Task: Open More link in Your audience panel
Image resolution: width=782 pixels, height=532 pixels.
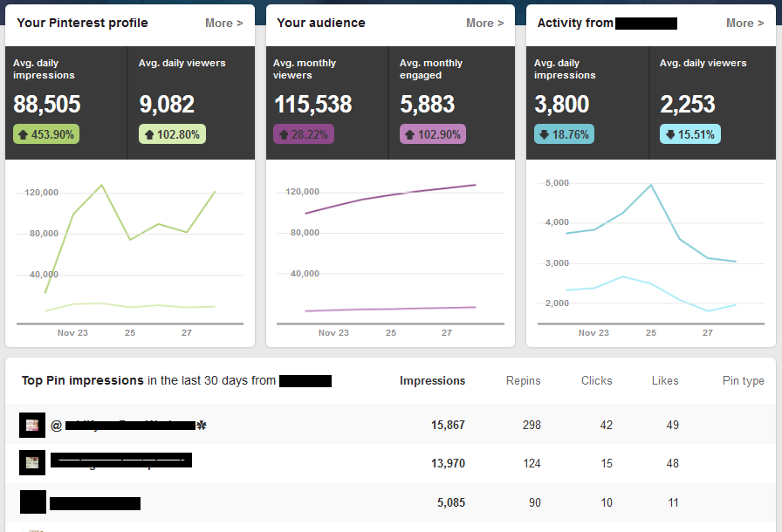Action: coord(484,24)
